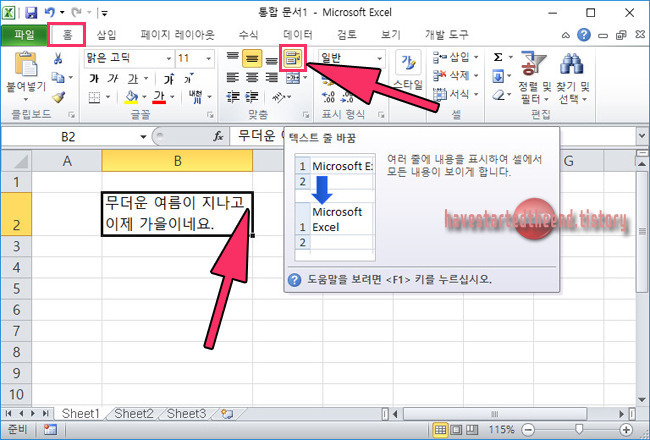Select the Format Painter brush icon
This screenshot has height=440, width=650.
(58, 97)
